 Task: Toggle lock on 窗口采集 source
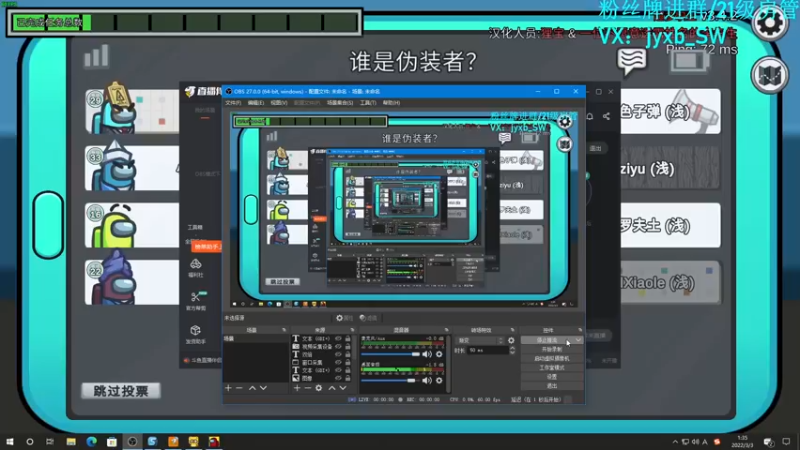[x=348, y=362]
